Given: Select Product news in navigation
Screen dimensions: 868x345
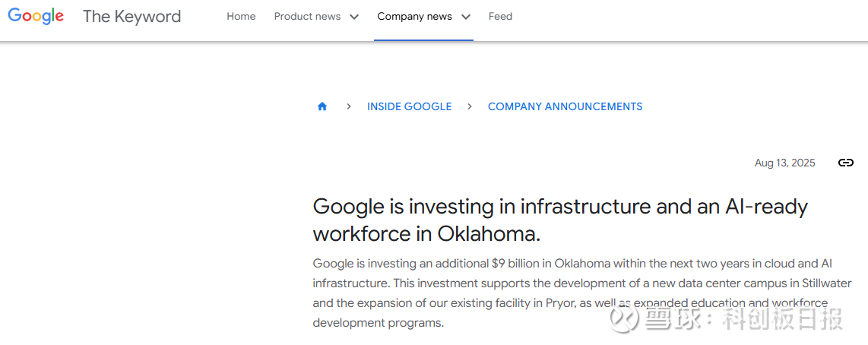Looking at the screenshot, I should click(x=307, y=16).
